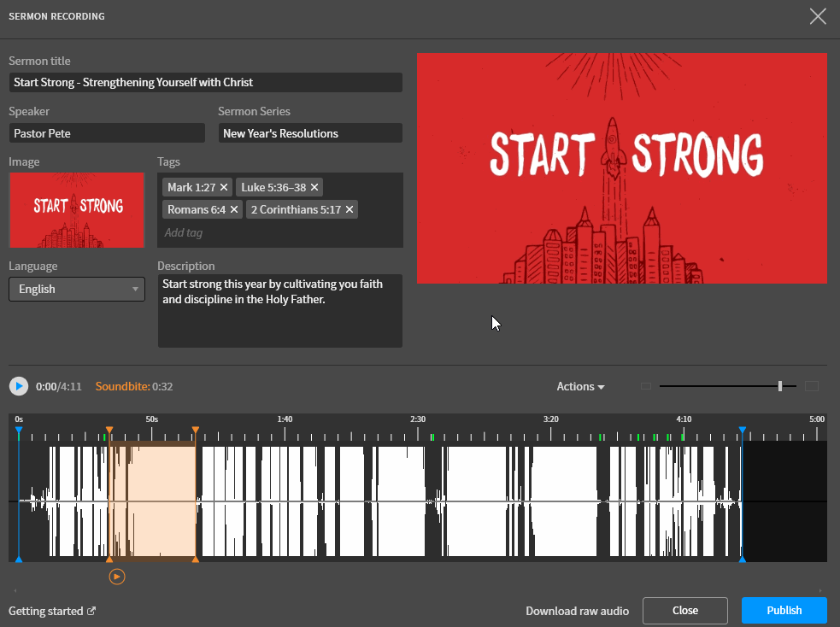Open the Language dropdown set to English
Viewport: 840px width, 627px height.
pyautogui.click(x=77, y=289)
